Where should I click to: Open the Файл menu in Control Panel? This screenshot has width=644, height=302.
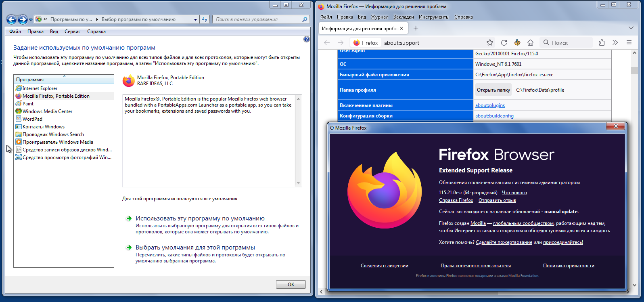point(15,31)
